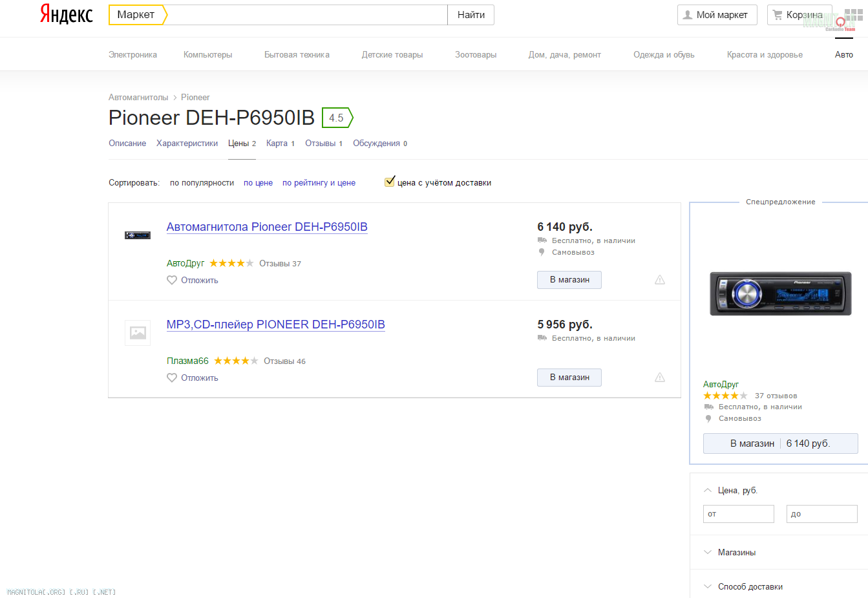Screen dimensions: 868x598
Task: Switch to the Характеристики tab
Action: point(187,144)
